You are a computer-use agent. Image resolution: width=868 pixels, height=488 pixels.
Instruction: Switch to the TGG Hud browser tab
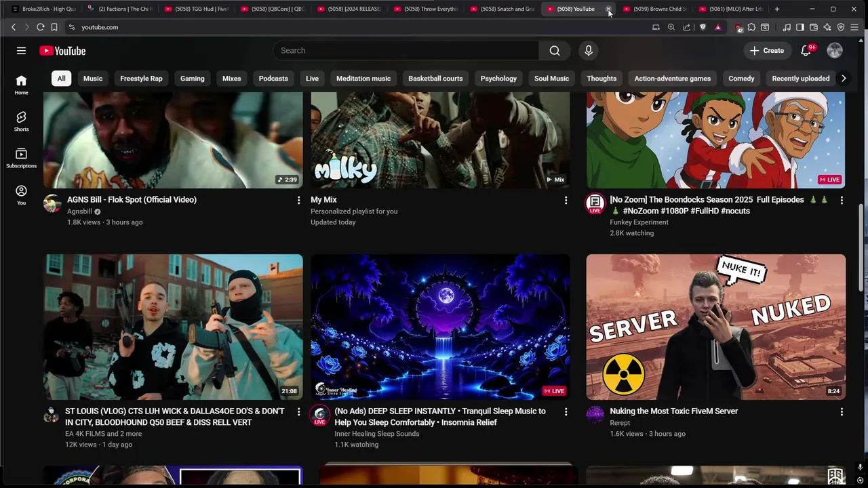[x=196, y=9]
